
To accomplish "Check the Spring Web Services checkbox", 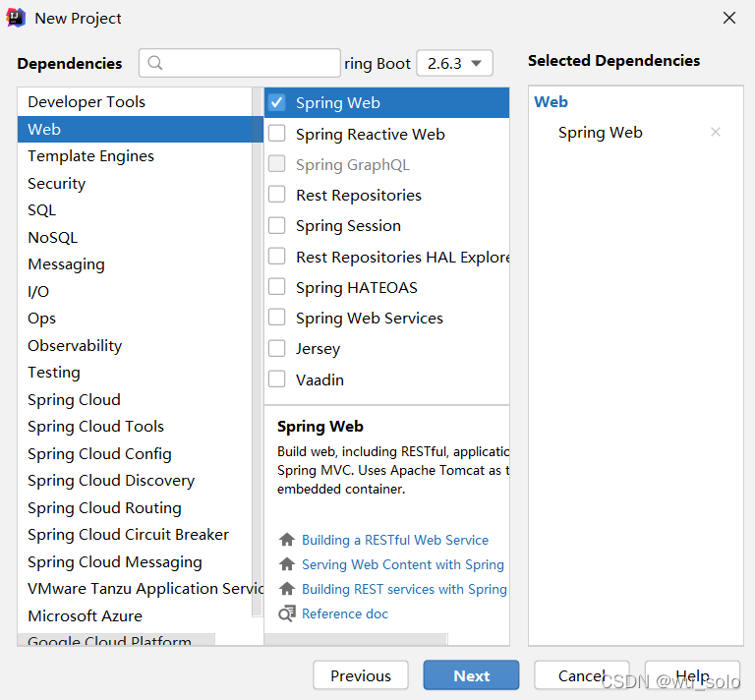I will pos(277,318).
